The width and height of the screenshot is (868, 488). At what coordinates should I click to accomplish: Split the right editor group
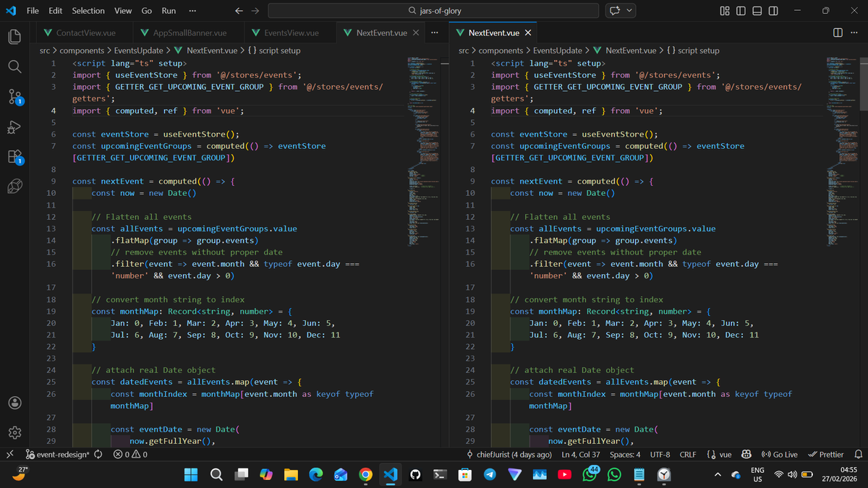pos(838,33)
